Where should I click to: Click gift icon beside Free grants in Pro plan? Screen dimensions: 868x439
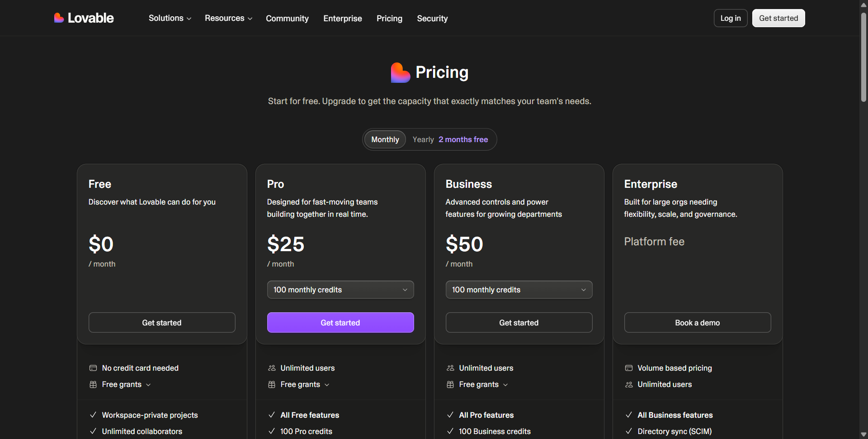(272, 384)
